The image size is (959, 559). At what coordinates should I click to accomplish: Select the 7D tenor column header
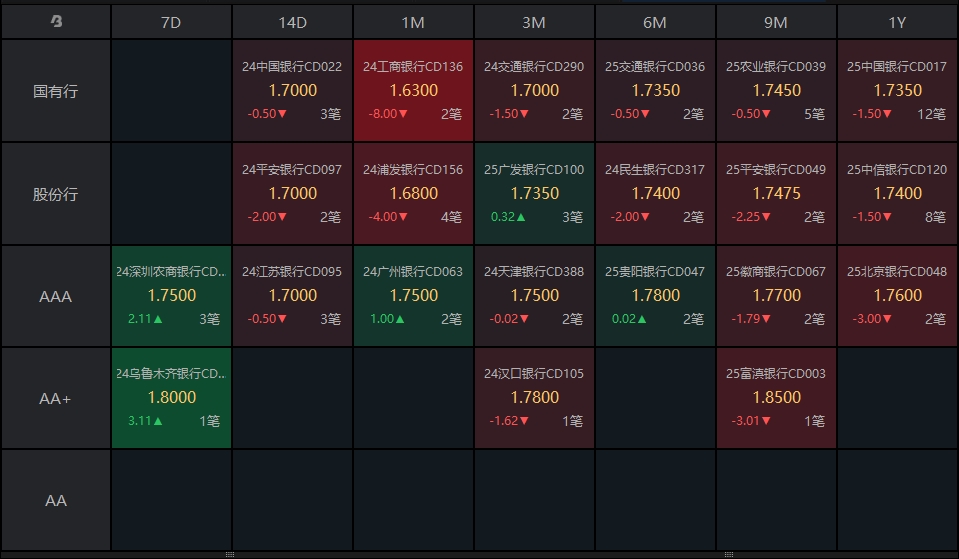[171, 23]
